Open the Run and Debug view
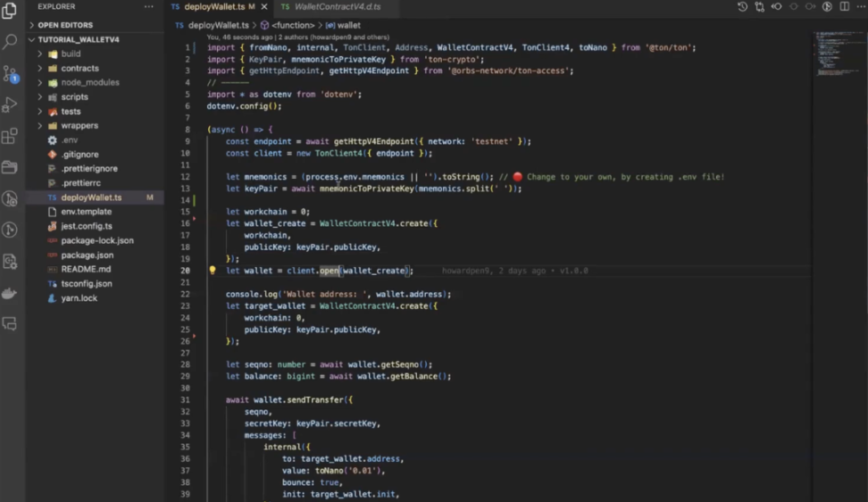Viewport: 868px width, 502px height. click(11, 105)
